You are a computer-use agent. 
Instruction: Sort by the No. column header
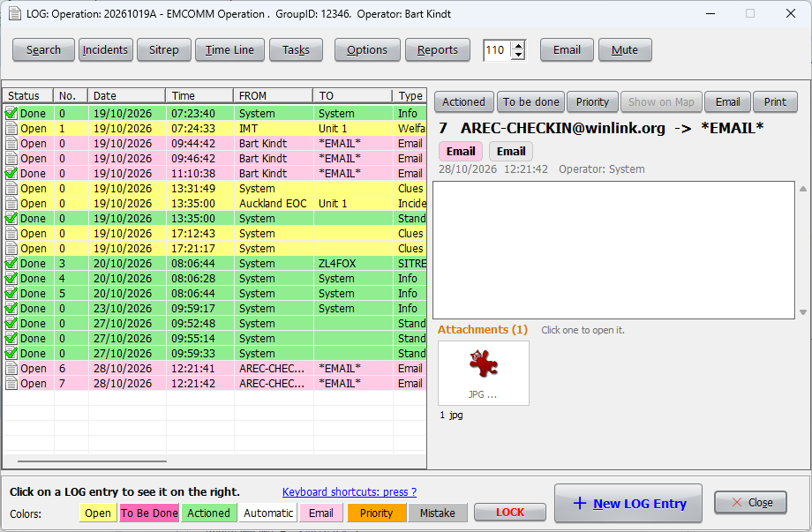point(71,96)
